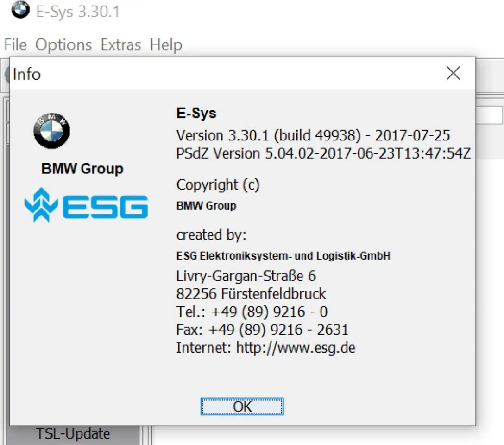The width and height of the screenshot is (504, 445).
Task: Click the 82256 Fürstenfeldbruck line
Action: [x=251, y=294]
